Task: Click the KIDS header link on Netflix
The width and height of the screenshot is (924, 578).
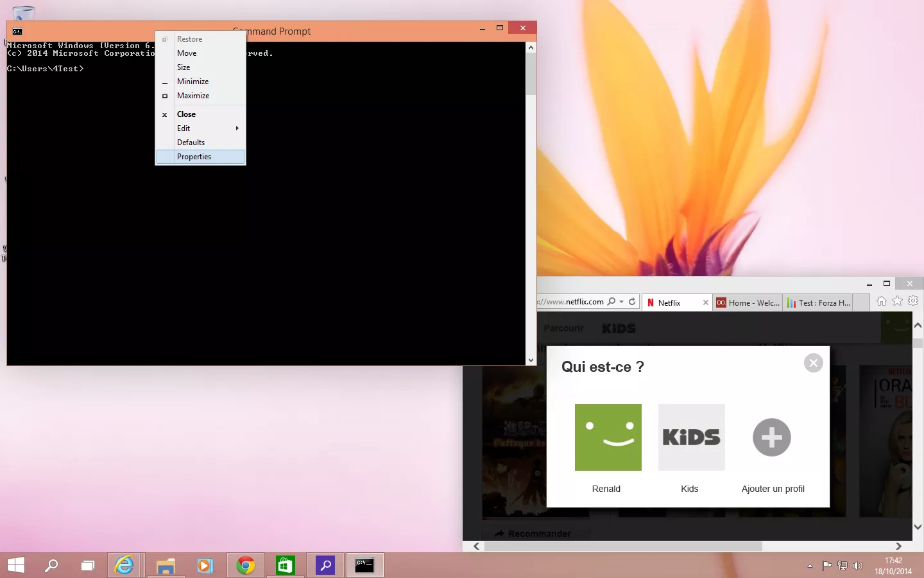Action: (619, 328)
